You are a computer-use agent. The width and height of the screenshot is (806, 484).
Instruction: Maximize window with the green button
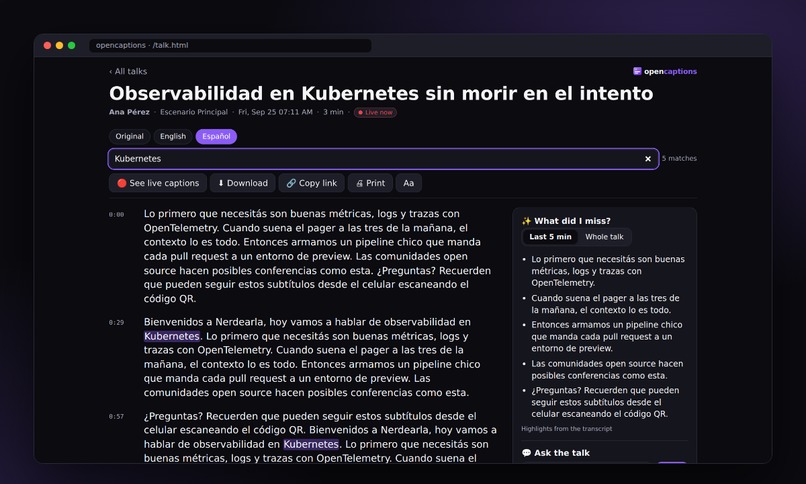71,45
